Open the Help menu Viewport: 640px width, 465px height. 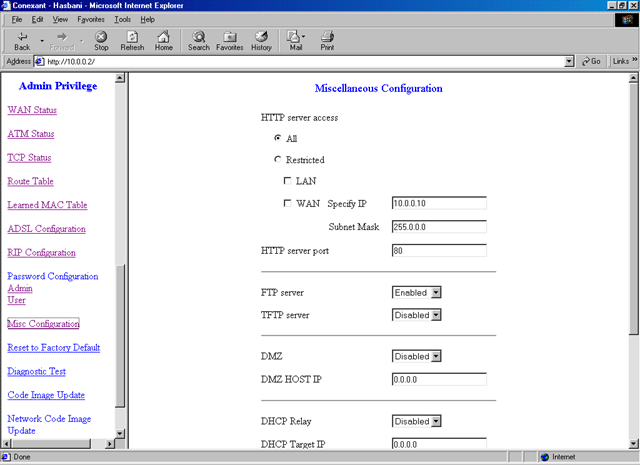[x=147, y=19]
